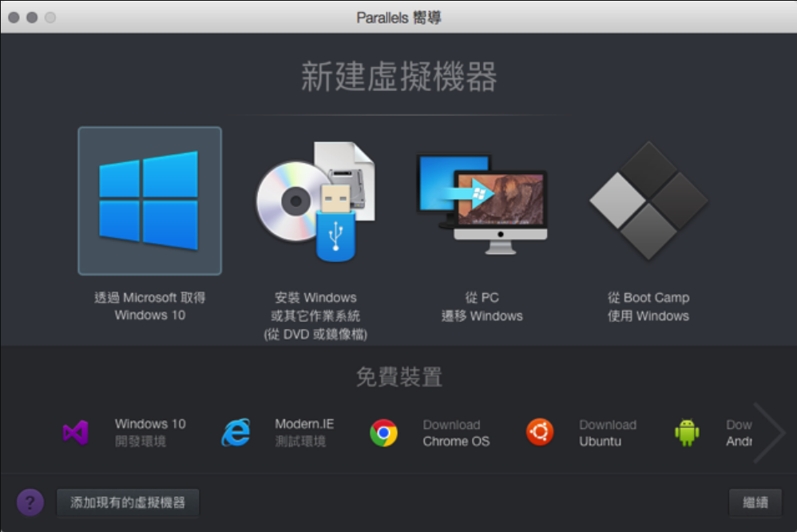Screen dimensions: 797x532
Task: Click the 繼續 continue button
Action: pos(755,502)
